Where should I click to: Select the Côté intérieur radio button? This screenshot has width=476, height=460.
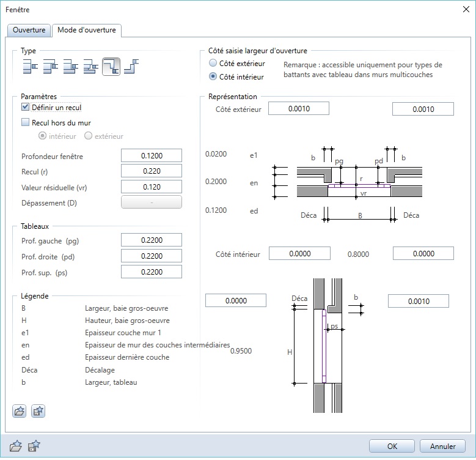point(213,76)
